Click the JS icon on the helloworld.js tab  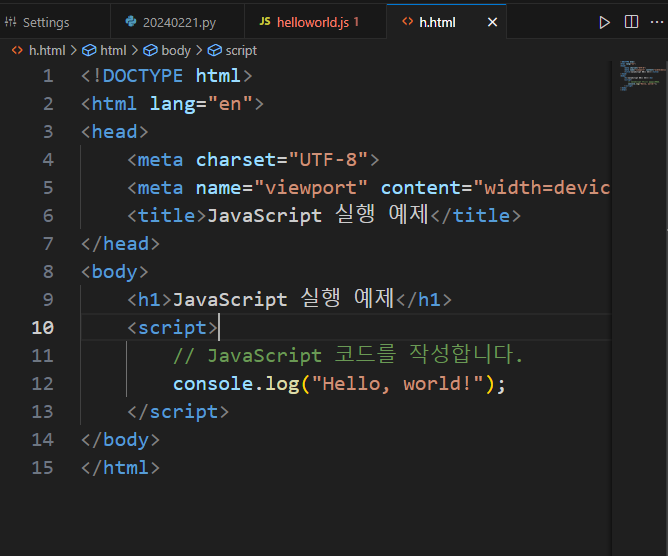265,21
